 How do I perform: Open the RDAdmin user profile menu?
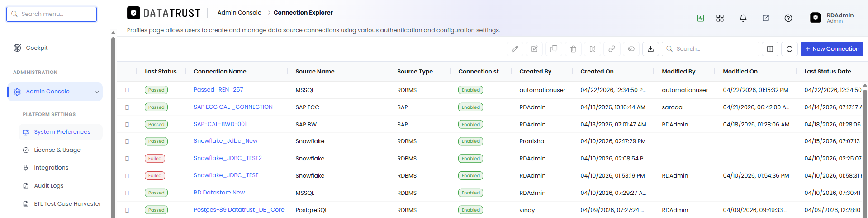point(832,18)
